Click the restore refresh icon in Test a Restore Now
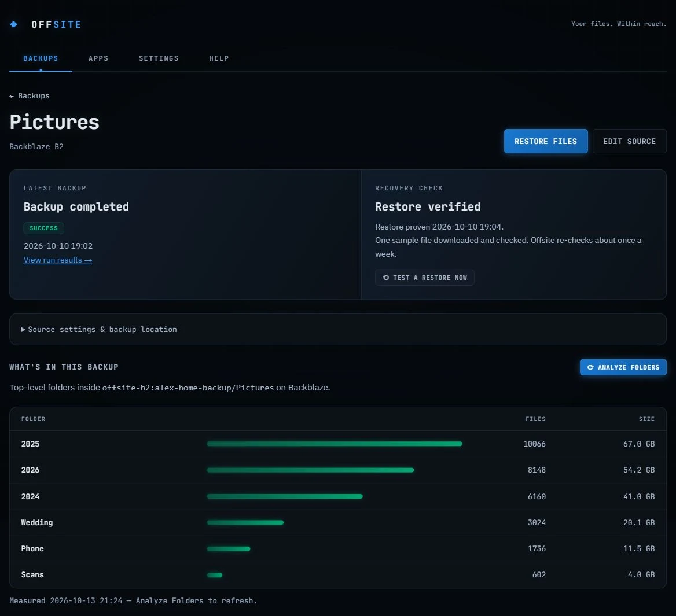This screenshot has width=676, height=616. point(386,278)
